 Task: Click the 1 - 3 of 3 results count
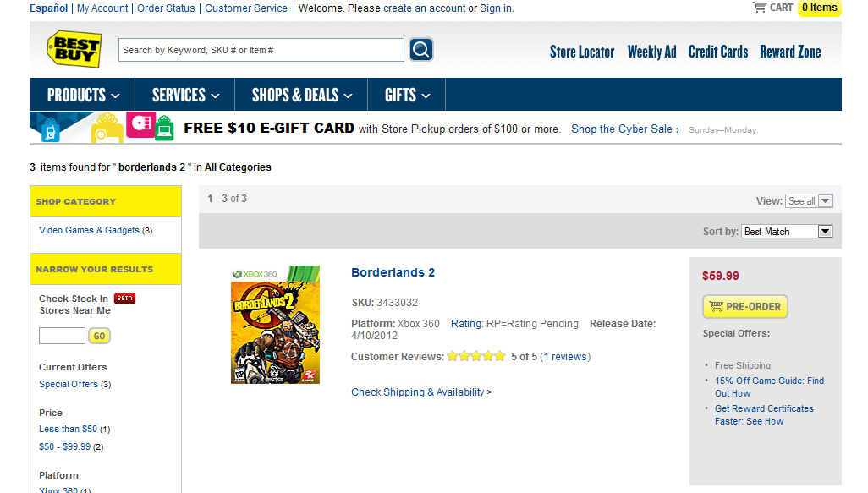227,199
